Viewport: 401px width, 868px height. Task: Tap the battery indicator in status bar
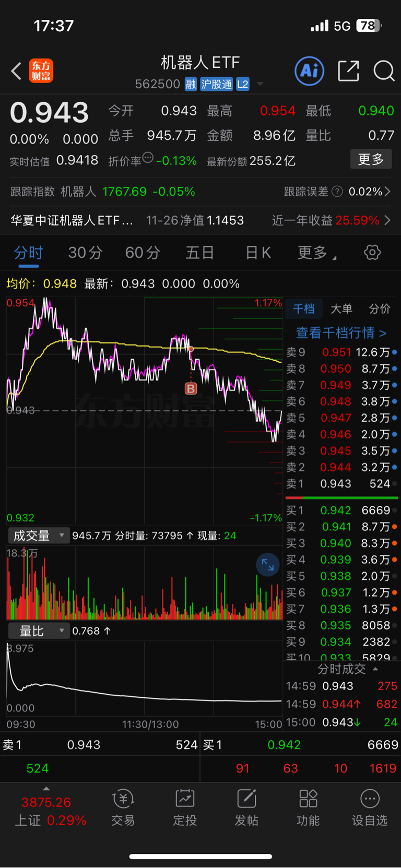[x=369, y=26]
